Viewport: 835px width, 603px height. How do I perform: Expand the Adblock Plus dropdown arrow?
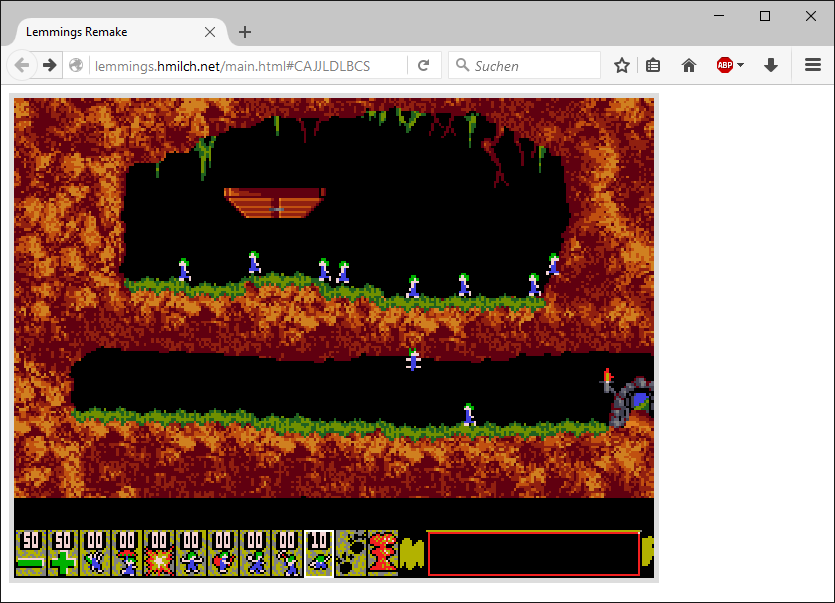click(740, 66)
